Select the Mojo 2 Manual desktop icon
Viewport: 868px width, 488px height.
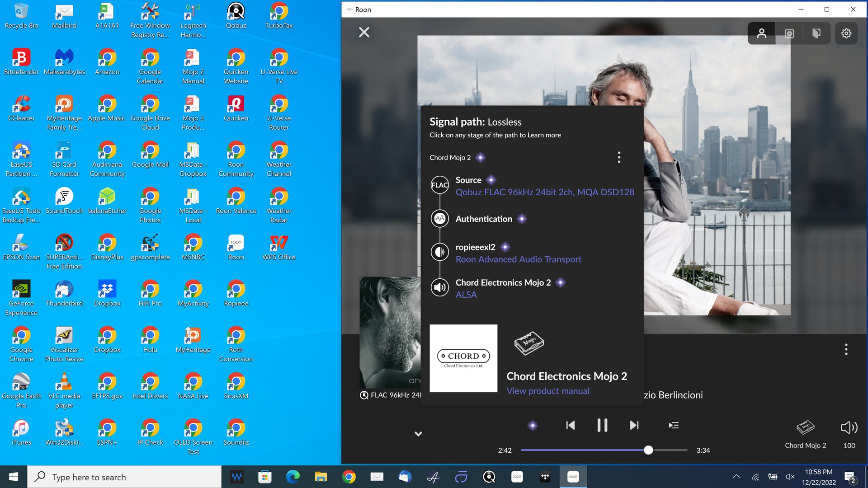click(193, 66)
